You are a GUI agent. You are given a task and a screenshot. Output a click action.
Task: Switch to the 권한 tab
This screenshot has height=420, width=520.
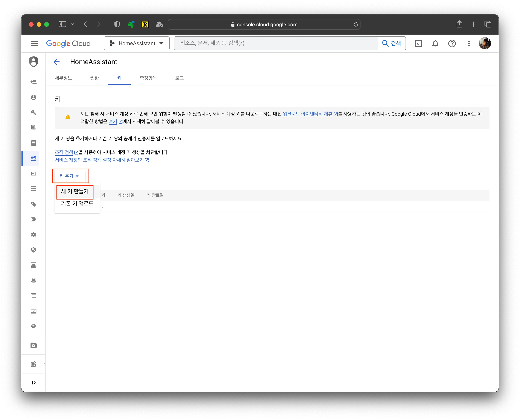pos(94,78)
